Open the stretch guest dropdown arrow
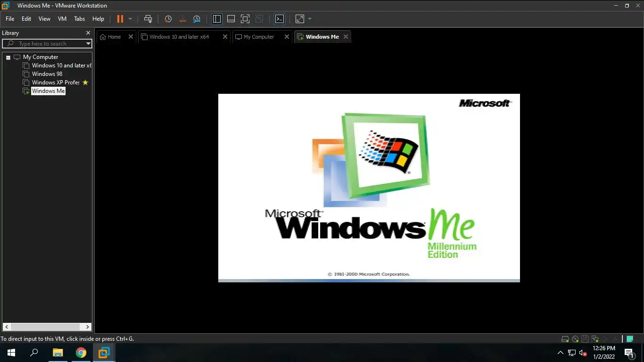Image resolution: width=644 pixels, height=362 pixels. [310, 19]
